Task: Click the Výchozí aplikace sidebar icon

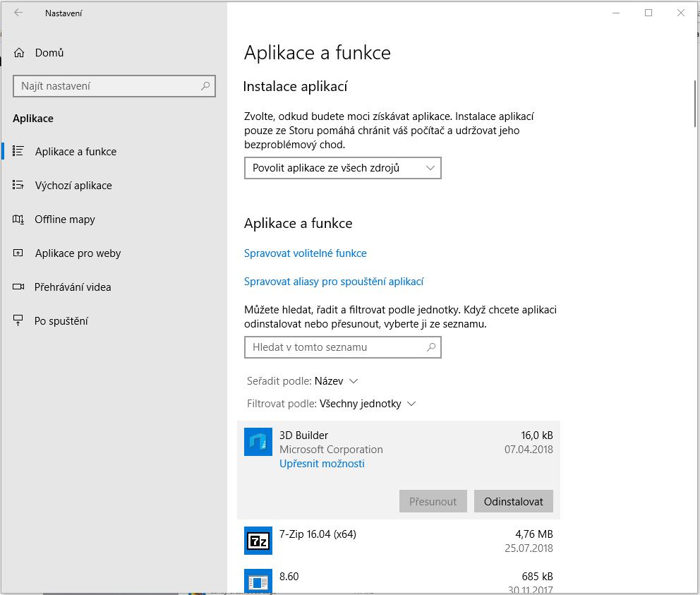Action: point(18,185)
